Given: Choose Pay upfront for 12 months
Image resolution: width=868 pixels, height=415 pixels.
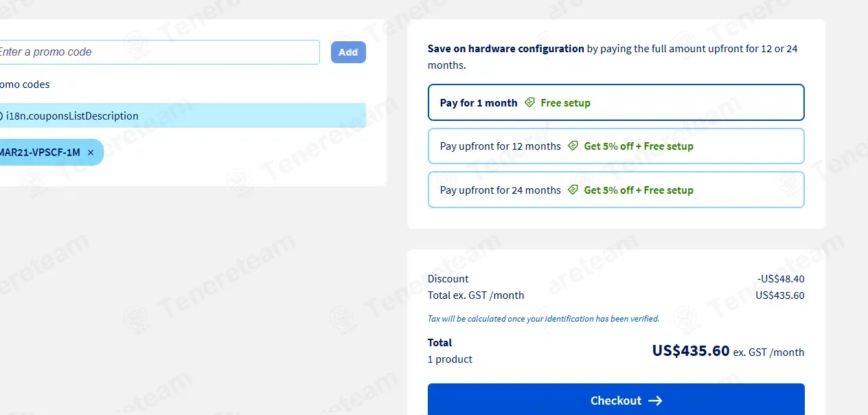Looking at the screenshot, I should [x=501, y=146].
